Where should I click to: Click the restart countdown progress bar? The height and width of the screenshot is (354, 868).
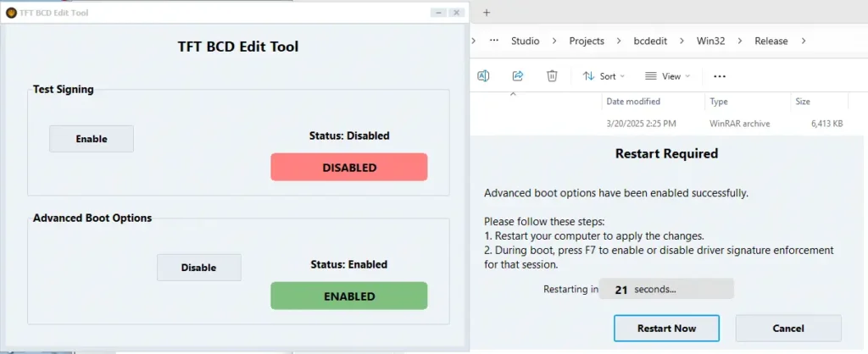click(x=666, y=290)
